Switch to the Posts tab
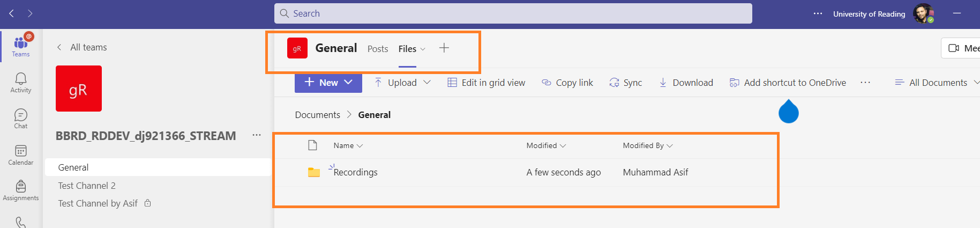Screen dimensions: 980x228 click(x=378, y=49)
